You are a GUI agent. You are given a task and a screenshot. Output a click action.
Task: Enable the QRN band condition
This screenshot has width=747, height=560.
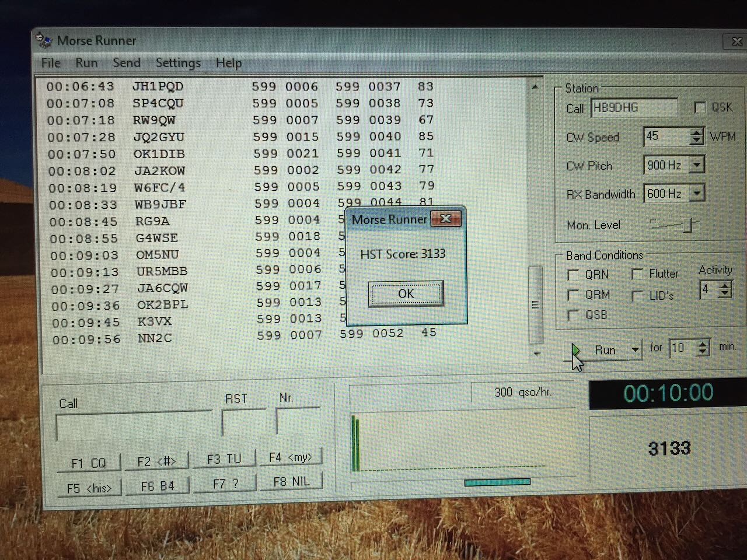tap(573, 274)
